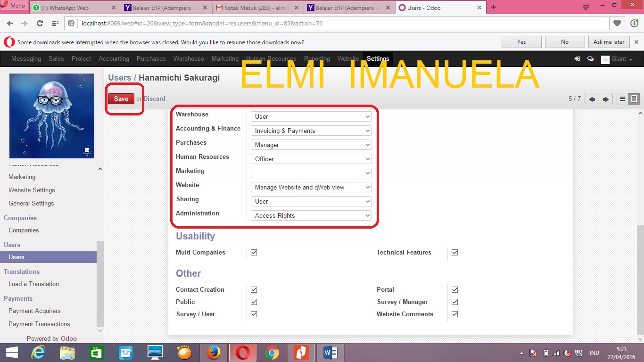
Task: Click No on download prompt
Action: click(x=565, y=42)
